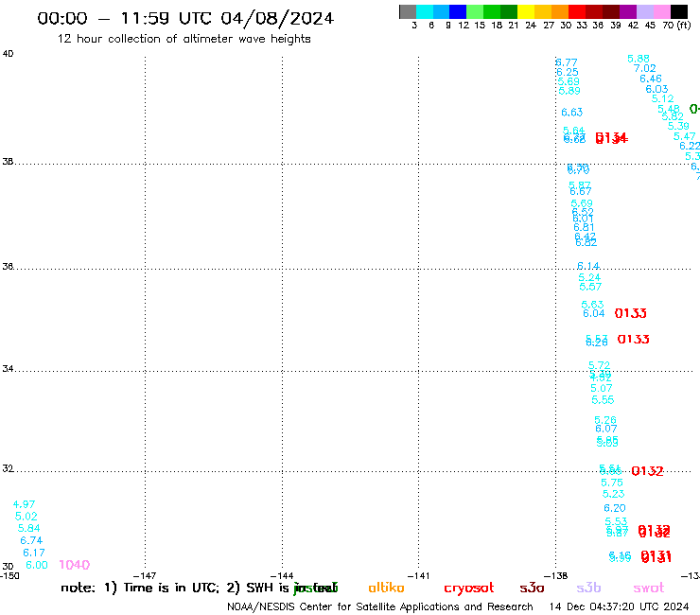Click the wave height value "7.02"
700x615 pixels.
(x=645, y=69)
